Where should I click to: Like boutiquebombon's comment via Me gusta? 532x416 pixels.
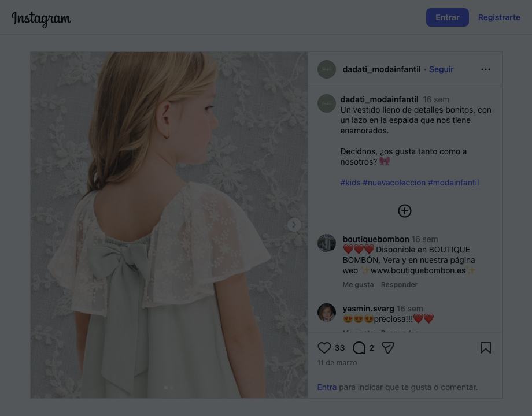[358, 285]
